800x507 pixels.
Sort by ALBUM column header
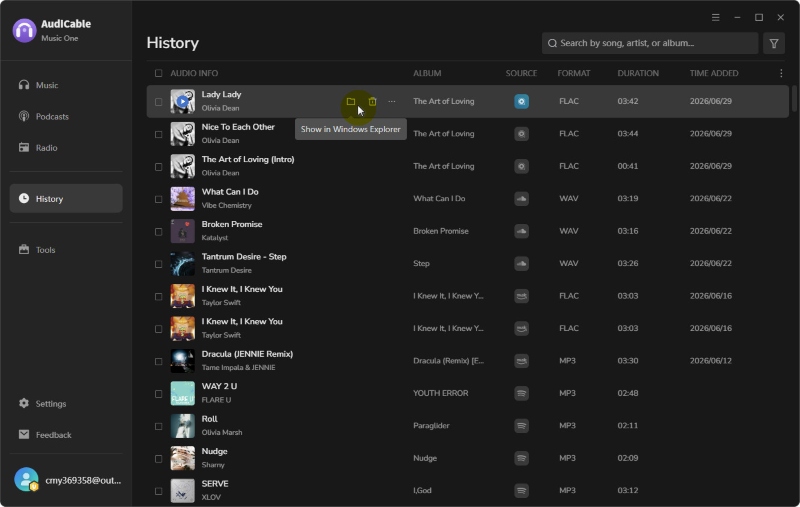427,73
